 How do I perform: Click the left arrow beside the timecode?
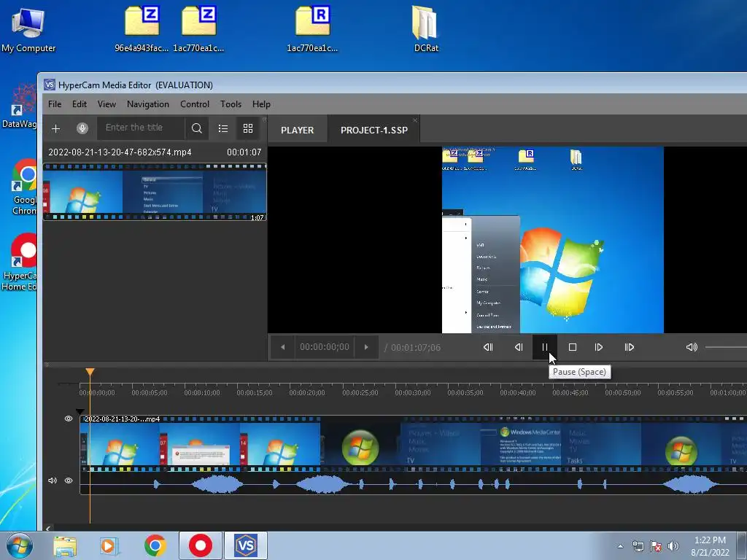point(282,347)
